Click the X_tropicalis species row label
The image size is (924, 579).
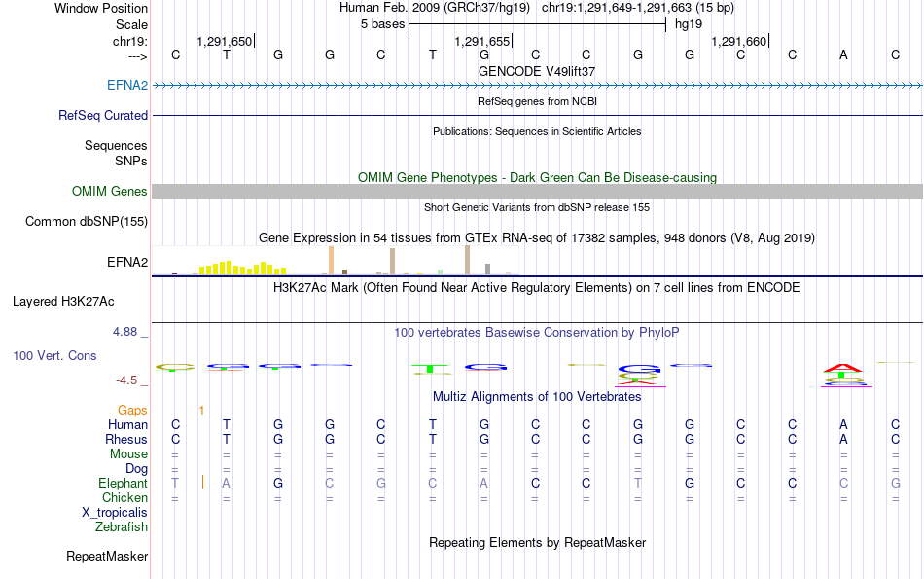(115, 513)
